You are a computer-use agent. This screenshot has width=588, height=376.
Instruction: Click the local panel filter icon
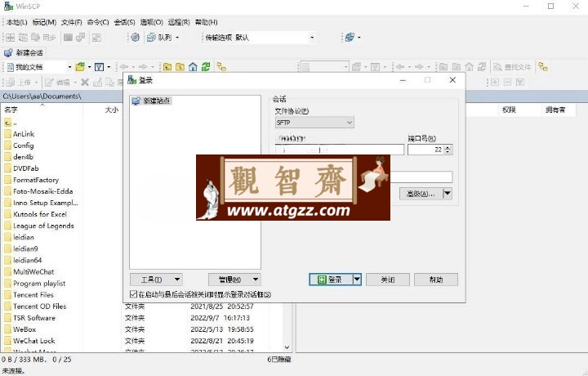[x=99, y=67]
